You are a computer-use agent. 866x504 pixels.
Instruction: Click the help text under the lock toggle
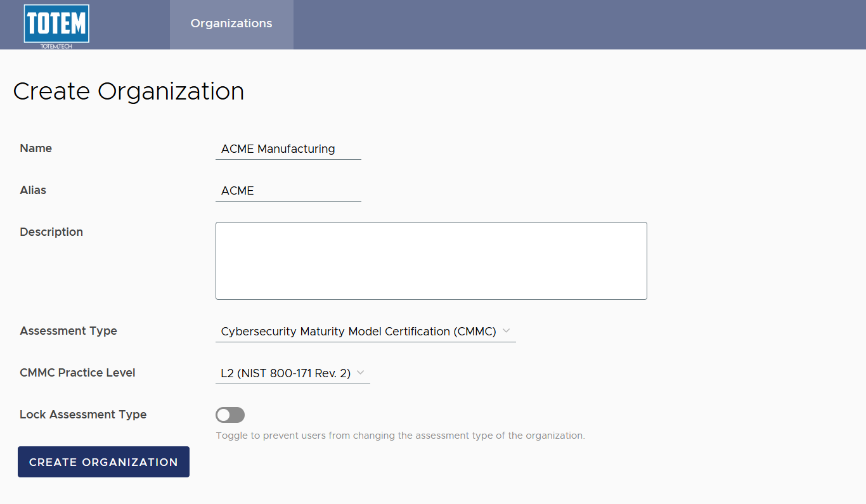click(400, 436)
